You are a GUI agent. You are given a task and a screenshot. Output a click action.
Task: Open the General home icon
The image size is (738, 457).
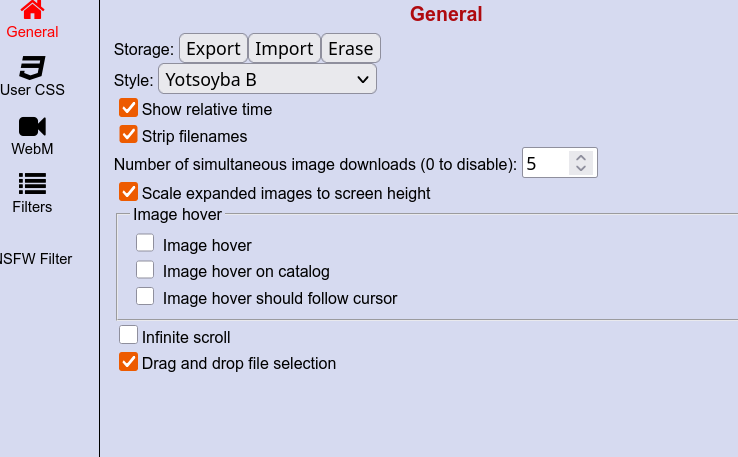point(32,10)
